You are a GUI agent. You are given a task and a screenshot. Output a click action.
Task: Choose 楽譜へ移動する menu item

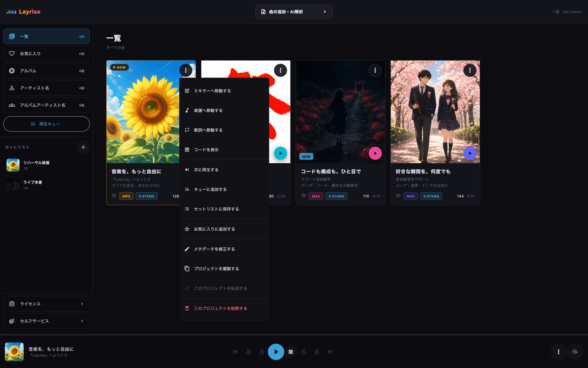(224, 110)
